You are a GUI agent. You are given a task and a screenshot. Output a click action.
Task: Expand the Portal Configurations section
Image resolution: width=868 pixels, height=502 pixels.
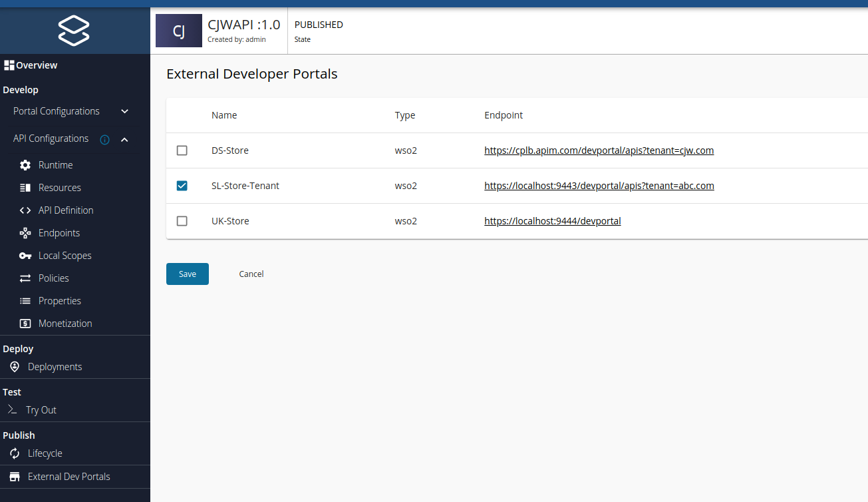[124, 111]
